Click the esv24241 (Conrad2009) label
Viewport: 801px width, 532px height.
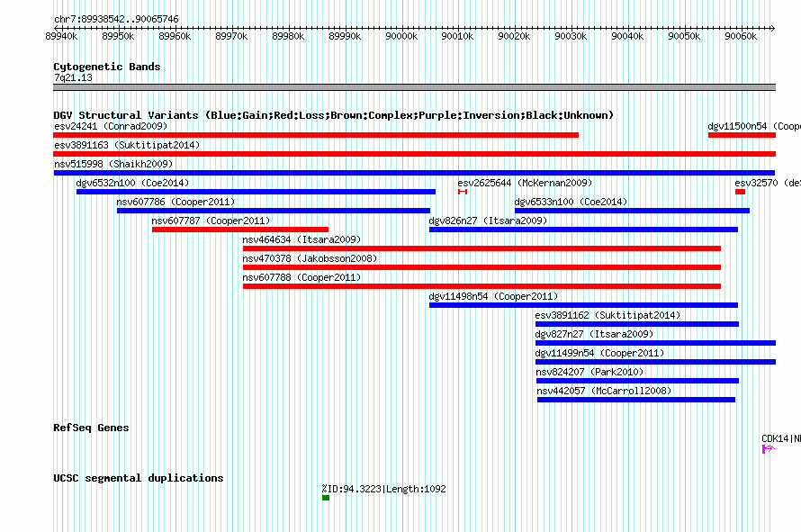click(111, 126)
